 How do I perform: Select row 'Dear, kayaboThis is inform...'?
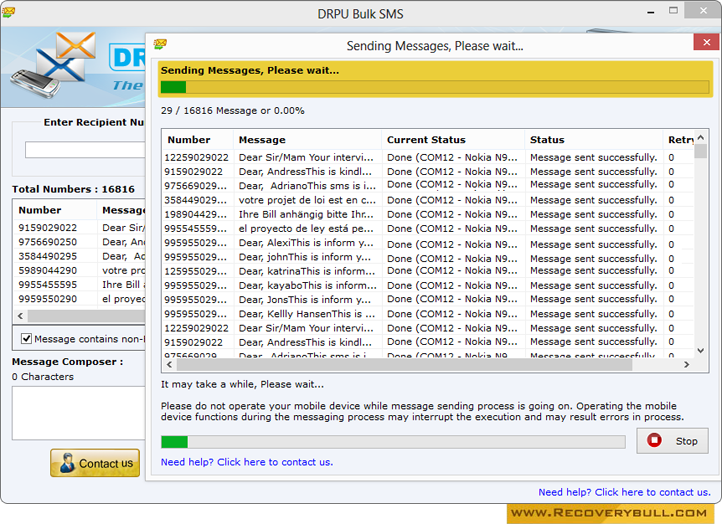coord(427,285)
